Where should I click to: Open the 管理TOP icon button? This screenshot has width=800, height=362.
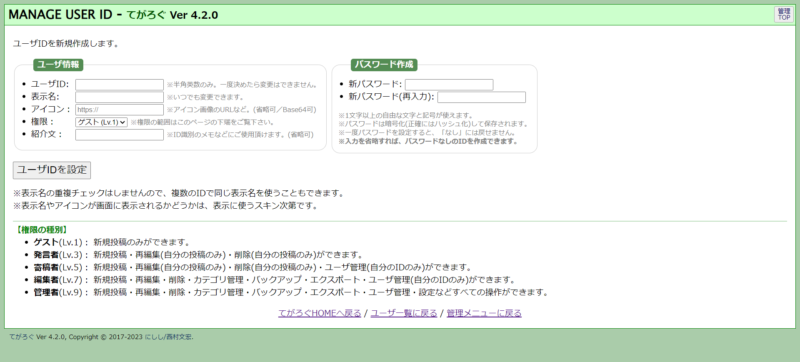click(784, 14)
